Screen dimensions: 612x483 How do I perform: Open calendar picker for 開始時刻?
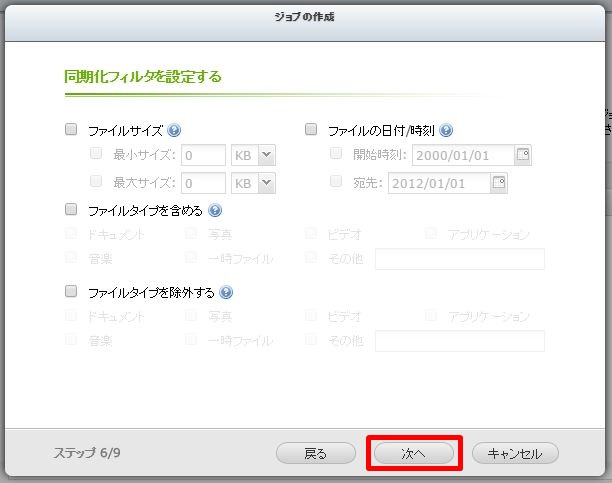point(522,154)
